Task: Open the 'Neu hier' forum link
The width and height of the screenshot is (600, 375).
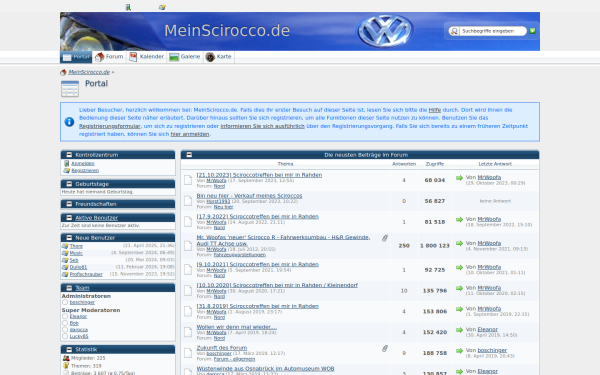Action: click(223, 207)
